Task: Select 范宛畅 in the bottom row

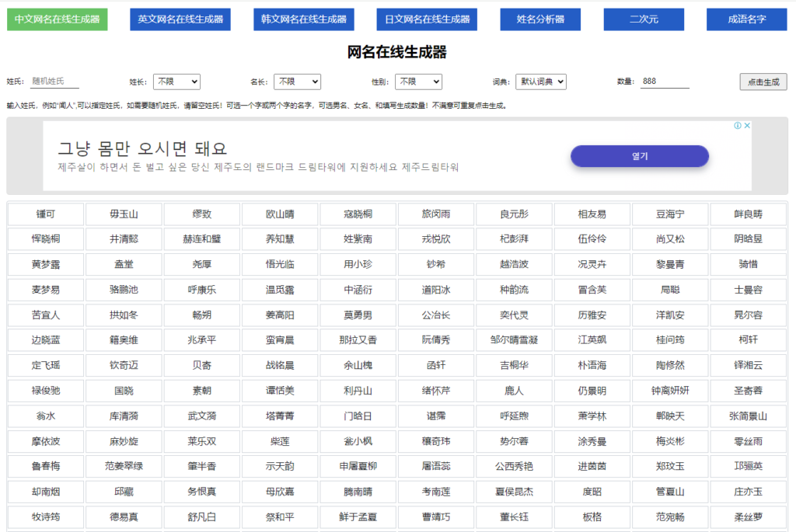Action: (x=669, y=516)
